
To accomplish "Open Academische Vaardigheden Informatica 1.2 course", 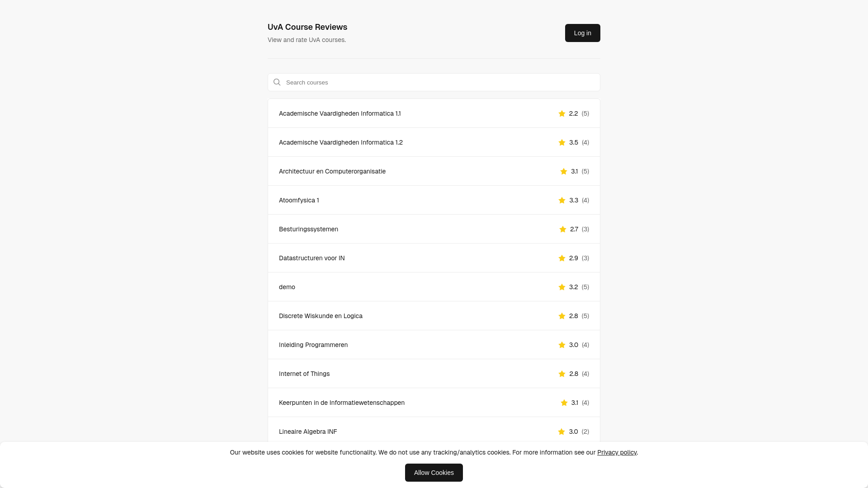I will pos(340,142).
